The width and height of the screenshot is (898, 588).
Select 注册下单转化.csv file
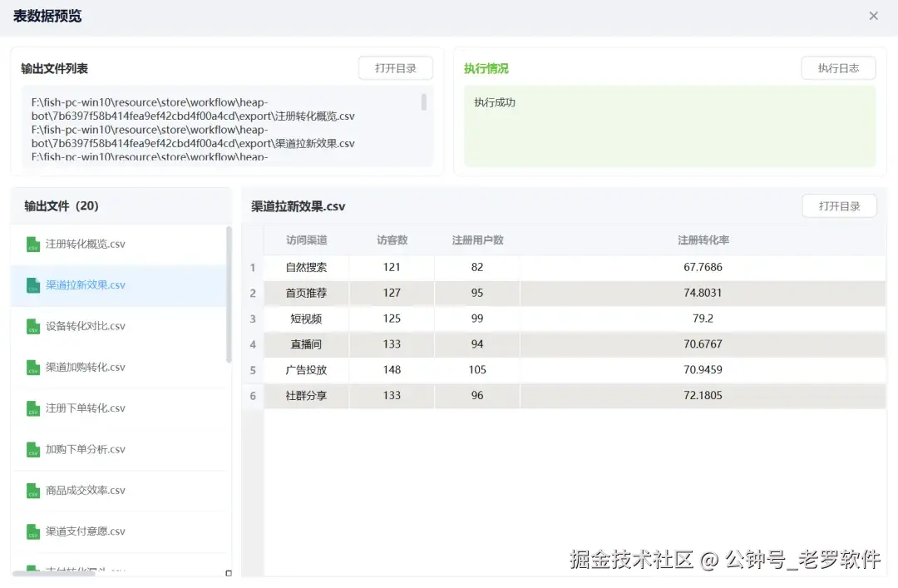click(119, 408)
